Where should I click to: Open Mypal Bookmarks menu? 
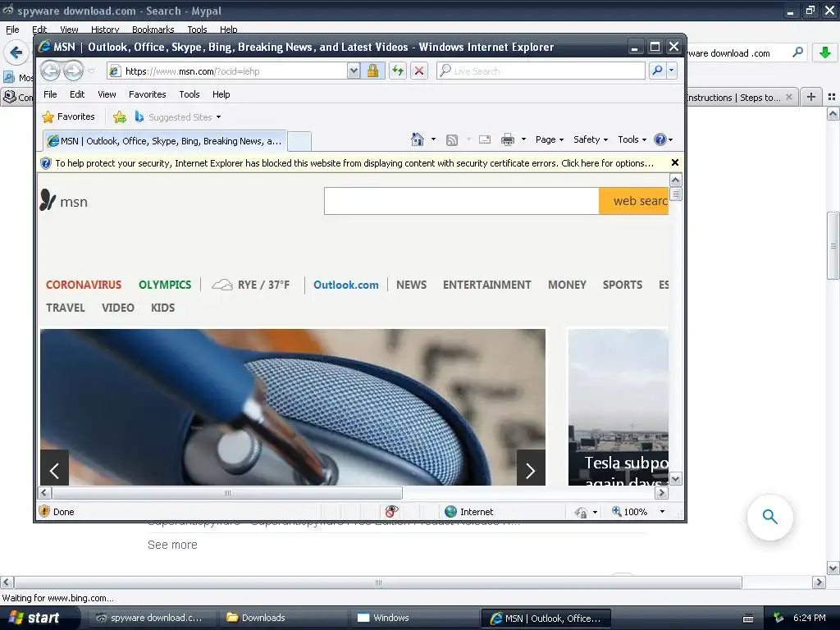tap(153, 30)
